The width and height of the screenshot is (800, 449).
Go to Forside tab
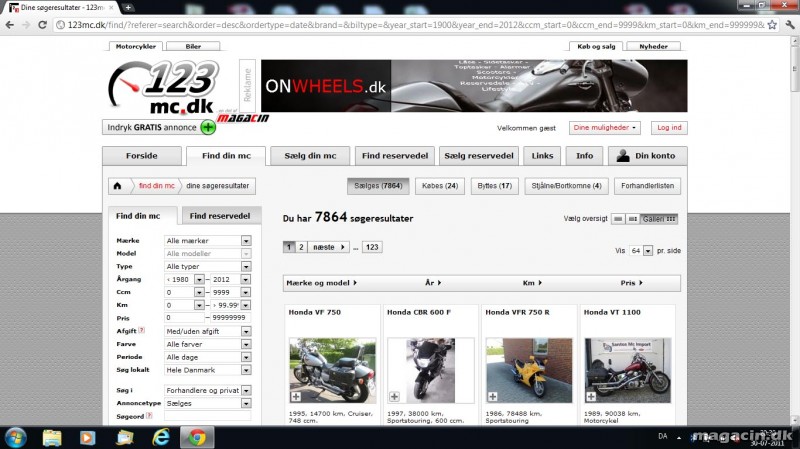142,156
